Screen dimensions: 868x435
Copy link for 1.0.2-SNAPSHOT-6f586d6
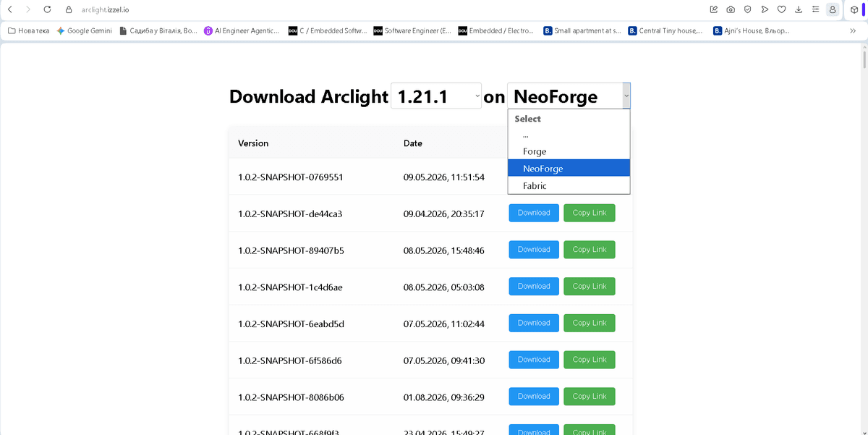[590, 360]
